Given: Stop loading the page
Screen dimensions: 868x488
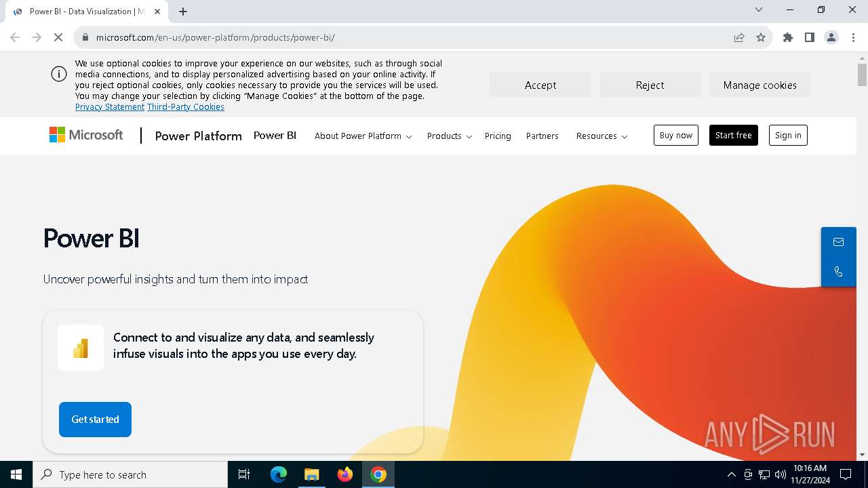Looking at the screenshot, I should point(58,37).
